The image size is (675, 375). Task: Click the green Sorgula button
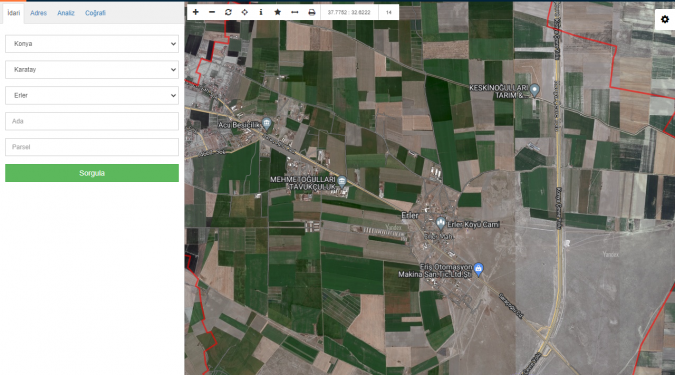coord(92,173)
